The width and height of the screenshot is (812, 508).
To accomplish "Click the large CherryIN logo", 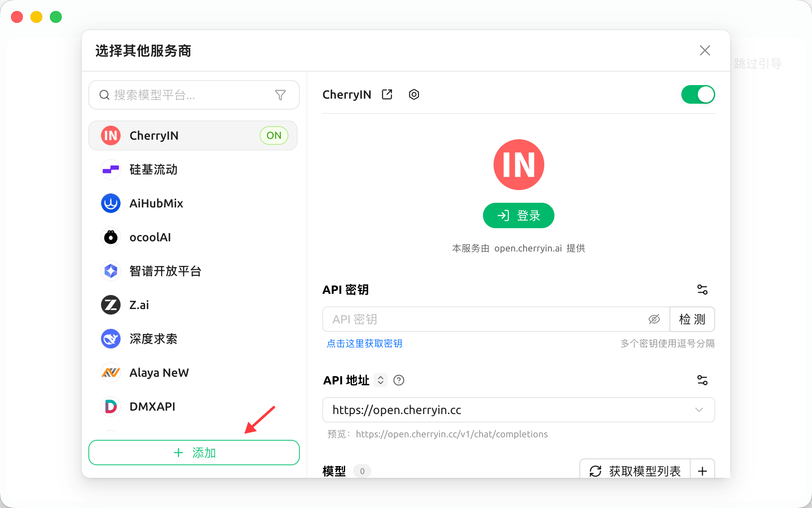I will click(x=518, y=165).
